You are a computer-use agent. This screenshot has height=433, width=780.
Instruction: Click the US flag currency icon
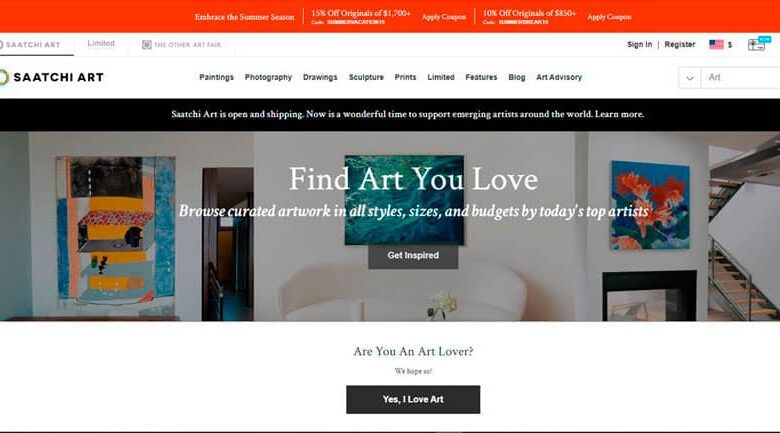coord(716,44)
